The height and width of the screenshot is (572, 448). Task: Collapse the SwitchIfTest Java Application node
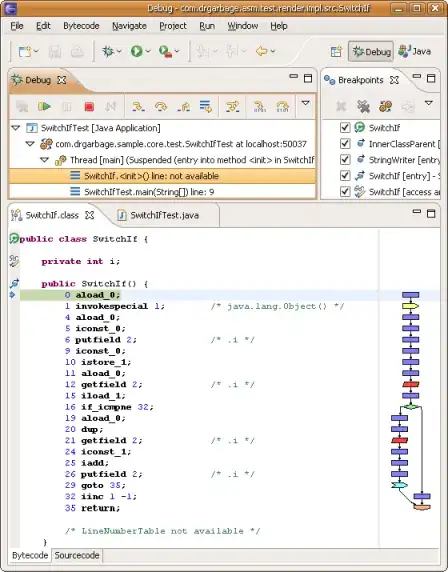click(x=16, y=128)
